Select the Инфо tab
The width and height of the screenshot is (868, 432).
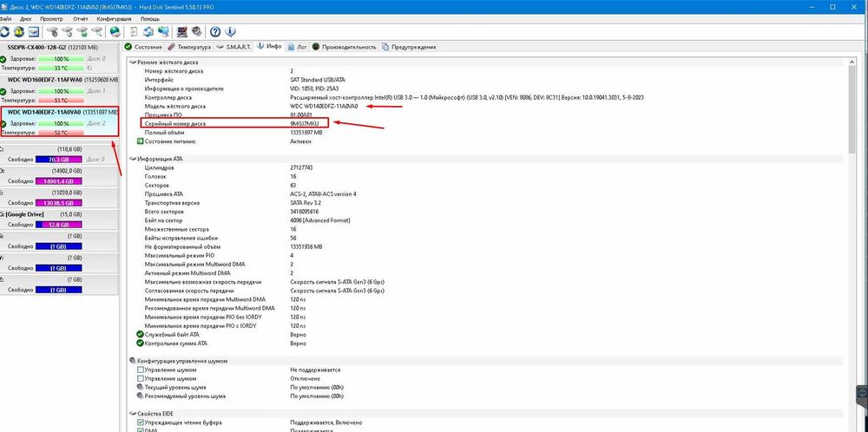coord(270,47)
